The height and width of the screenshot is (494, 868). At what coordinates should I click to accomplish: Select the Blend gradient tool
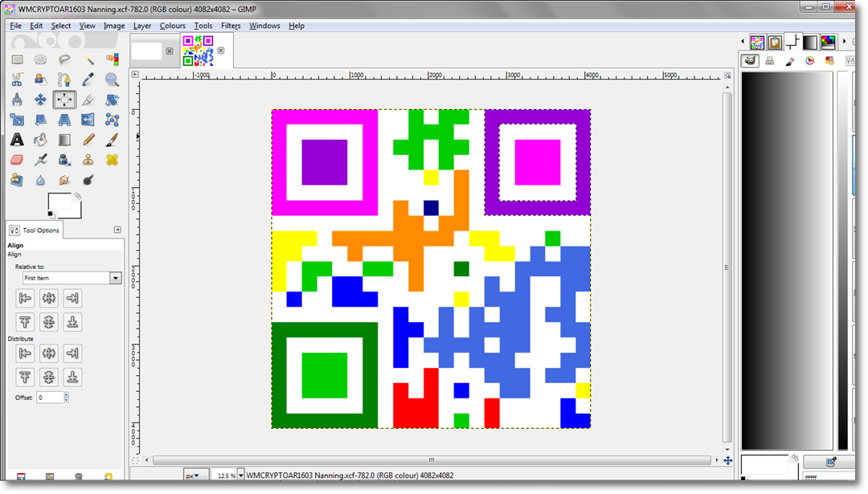pyautogui.click(x=64, y=140)
